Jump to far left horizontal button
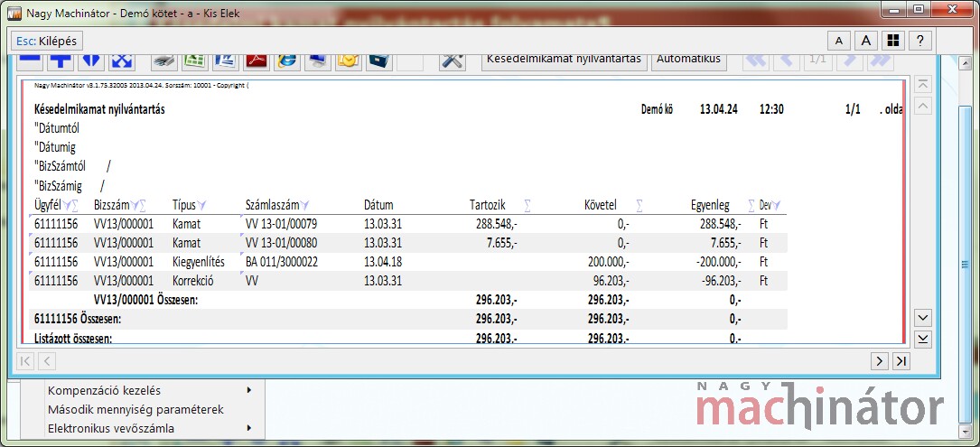The width and height of the screenshot is (980, 447). (25, 360)
